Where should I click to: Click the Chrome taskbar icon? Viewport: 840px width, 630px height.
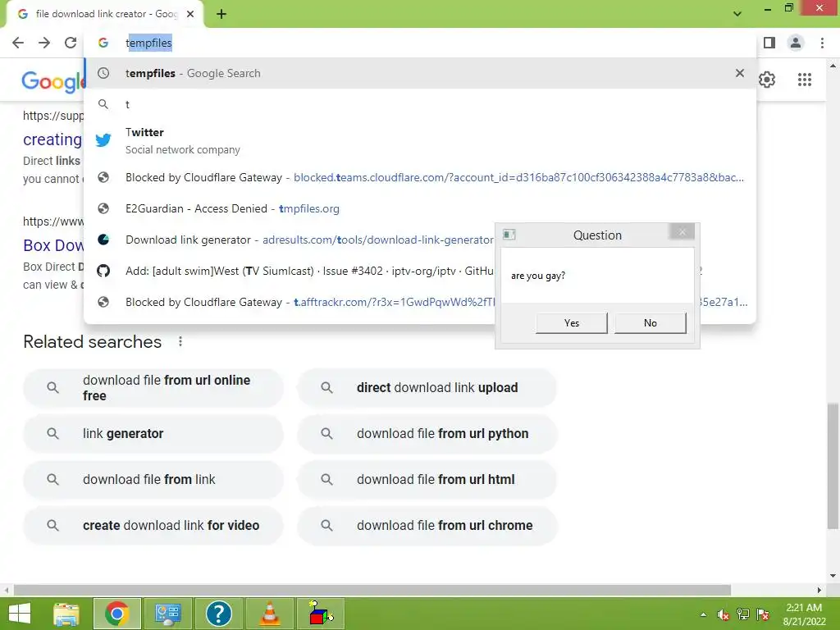coord(117,614)
